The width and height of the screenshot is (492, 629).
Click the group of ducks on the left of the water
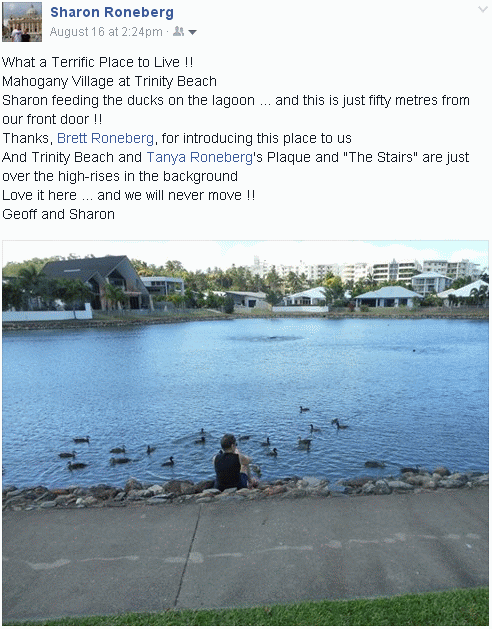(x=114, y=454)
